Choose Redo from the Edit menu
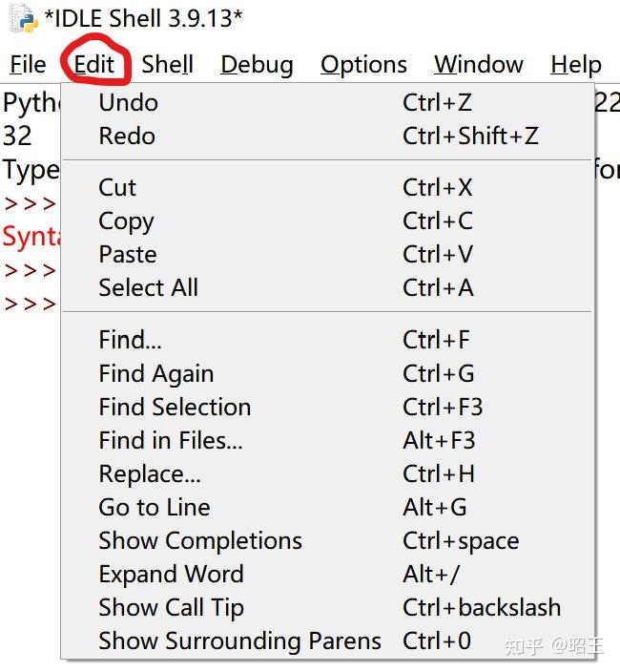 pos(127,136)
